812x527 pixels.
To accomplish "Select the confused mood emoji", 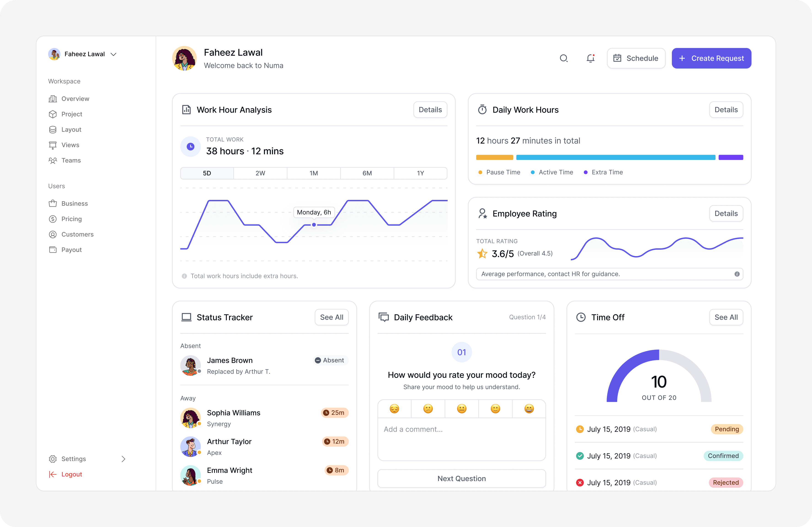I will (428, 408).
